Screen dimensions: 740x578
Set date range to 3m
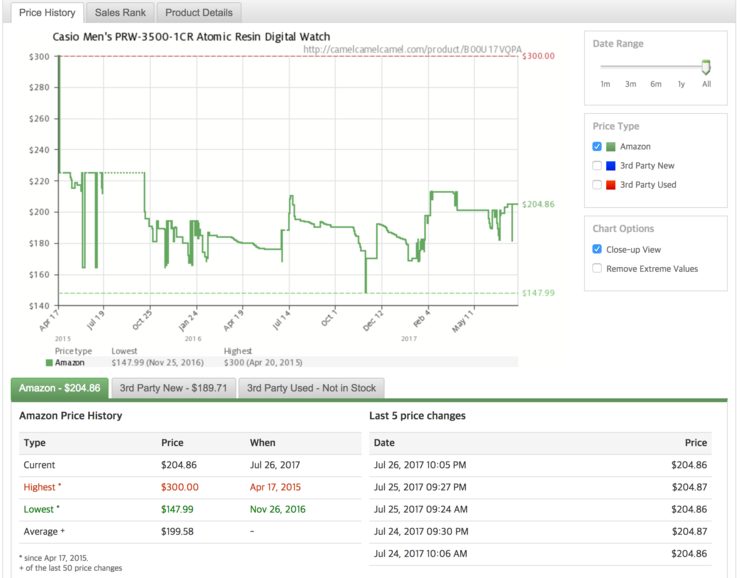(x=631, y=84)
